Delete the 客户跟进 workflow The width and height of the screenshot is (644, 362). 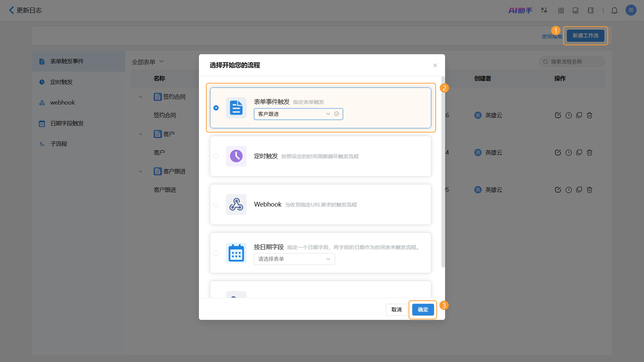589,190
